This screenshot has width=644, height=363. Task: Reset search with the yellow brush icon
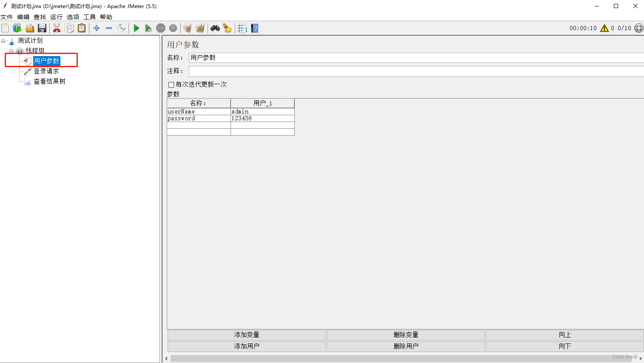point(228,28)
